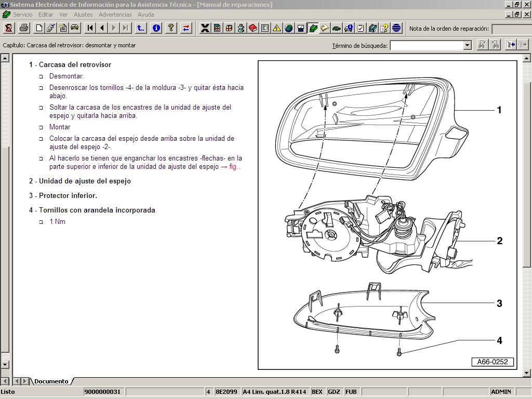Image resolution: width=532 pixels, height=399 pixels.
Task: Click left pane scrollbar up arrow
Action: click(5, 58)
